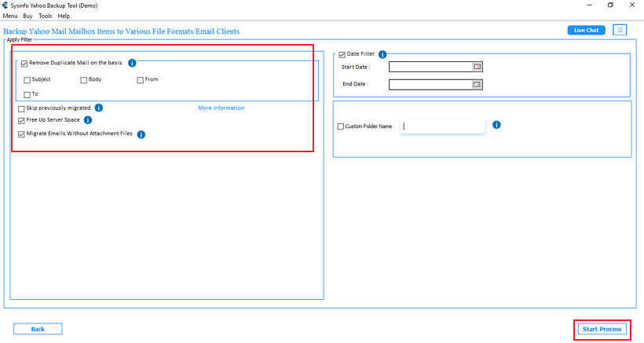This screenshot has height=343, width=644.
Task: Click the Date Filter info icon
Action: [x=382, y=54]
